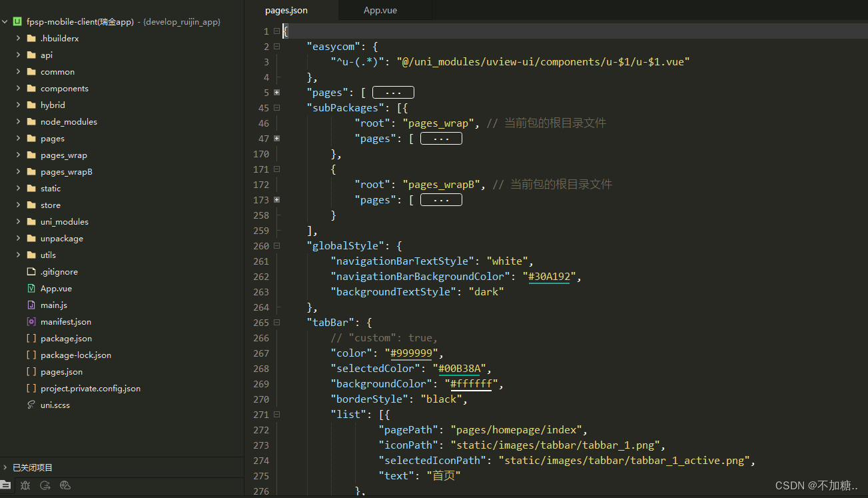
Task: Open the globe cloud icon panel
Action: click(x=65, y=485)
